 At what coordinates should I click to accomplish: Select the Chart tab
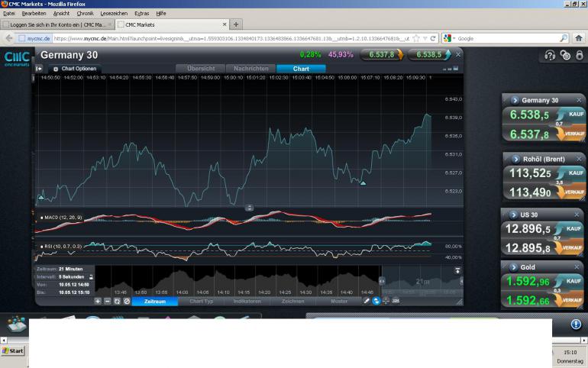click(x=301, y=69)
